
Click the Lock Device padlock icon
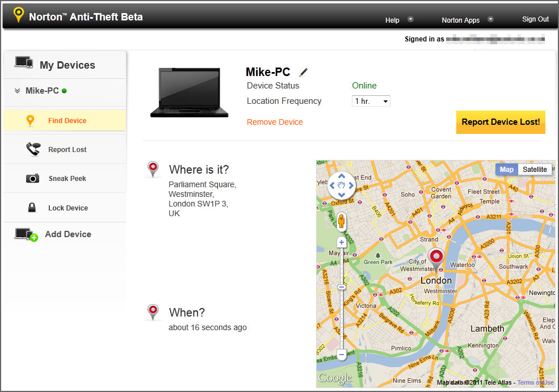point(32,208)
